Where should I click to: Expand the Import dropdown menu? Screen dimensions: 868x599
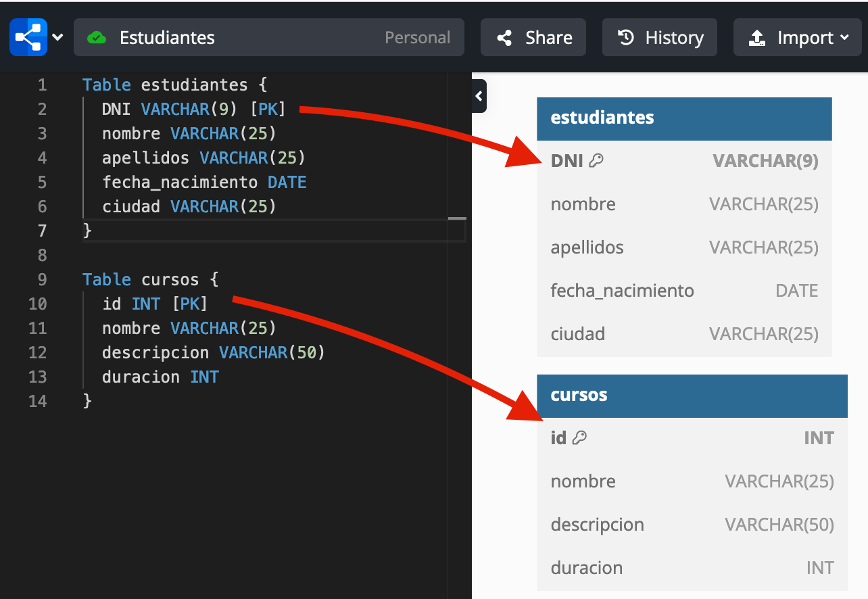click(799, 38)
